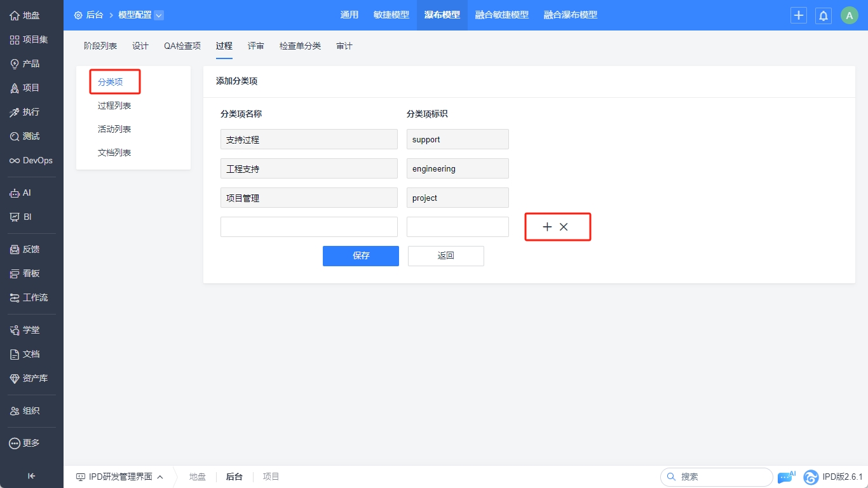Switch to the 融合瀑布模型 tab
Screen dimensions: 868x488
(571, 15)
